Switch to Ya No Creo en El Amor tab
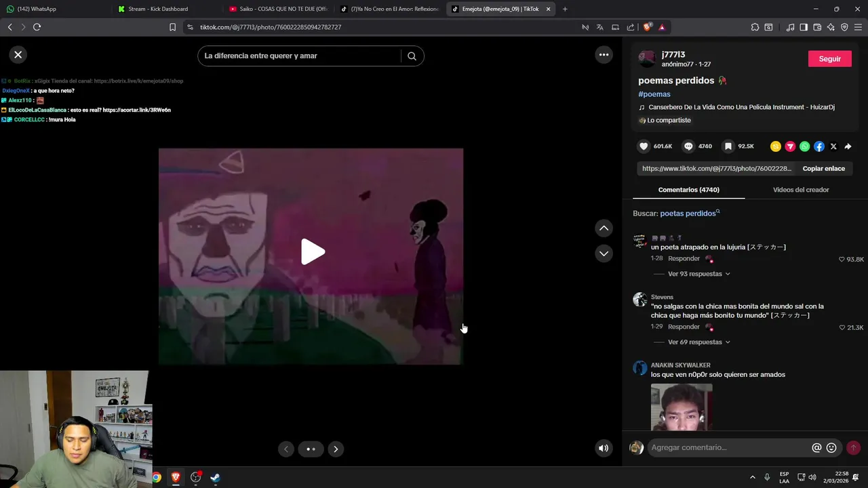The image size is (868, 488). coord(390,9)
